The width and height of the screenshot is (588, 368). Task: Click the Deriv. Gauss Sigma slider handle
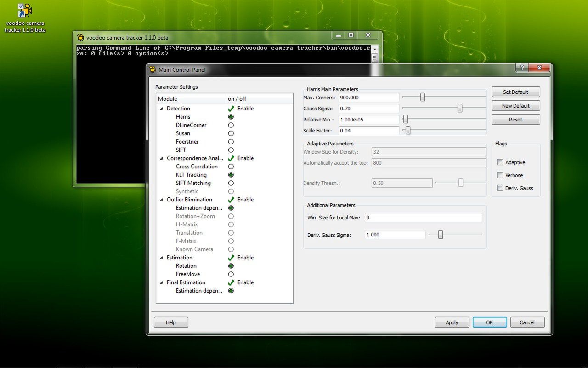[441, 235]
